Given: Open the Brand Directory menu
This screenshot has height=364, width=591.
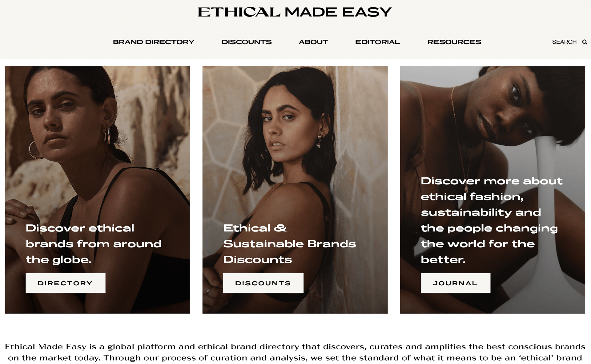Looking at the screenshot, I should click(154, 42).
